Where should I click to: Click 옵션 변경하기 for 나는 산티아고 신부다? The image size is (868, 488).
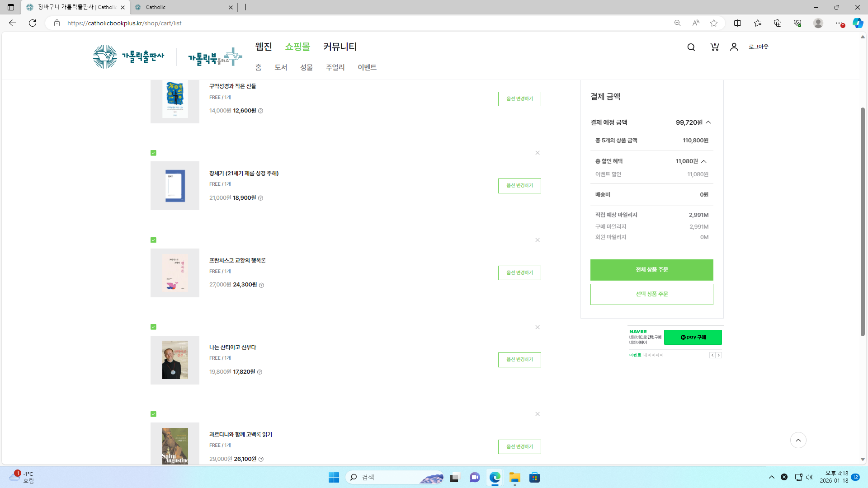coord(519,360)
